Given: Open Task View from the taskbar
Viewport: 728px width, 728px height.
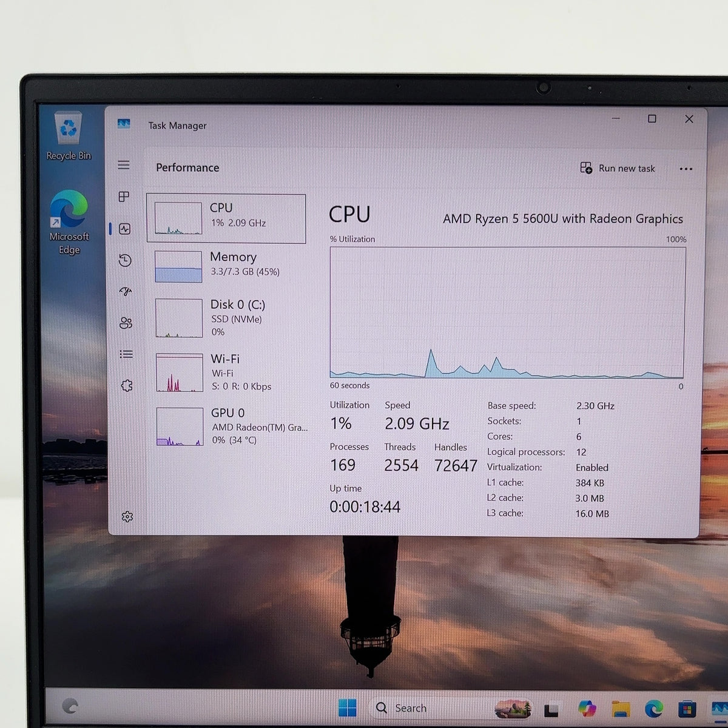Looking at the screenshot, I should (551, 709).
